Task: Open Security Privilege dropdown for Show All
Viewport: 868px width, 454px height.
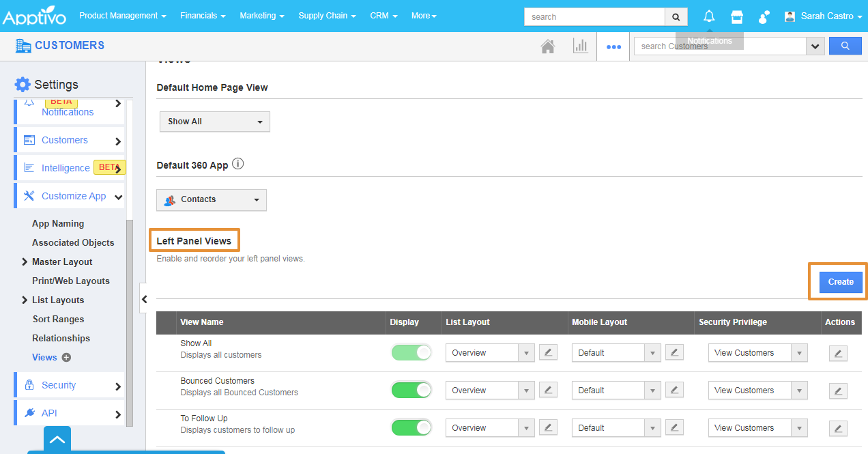Action: (757, 353)
